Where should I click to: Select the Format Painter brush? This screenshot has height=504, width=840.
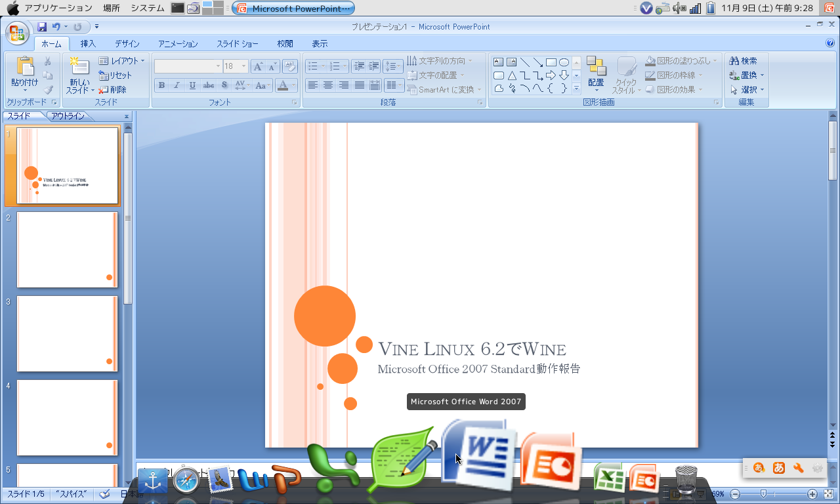pyautogui.click(x=48, y=90)
